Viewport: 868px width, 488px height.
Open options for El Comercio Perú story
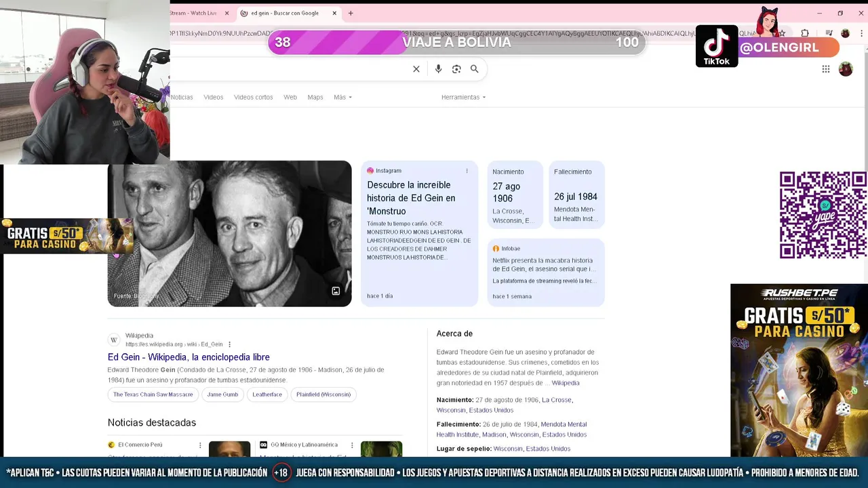point(200,445)
